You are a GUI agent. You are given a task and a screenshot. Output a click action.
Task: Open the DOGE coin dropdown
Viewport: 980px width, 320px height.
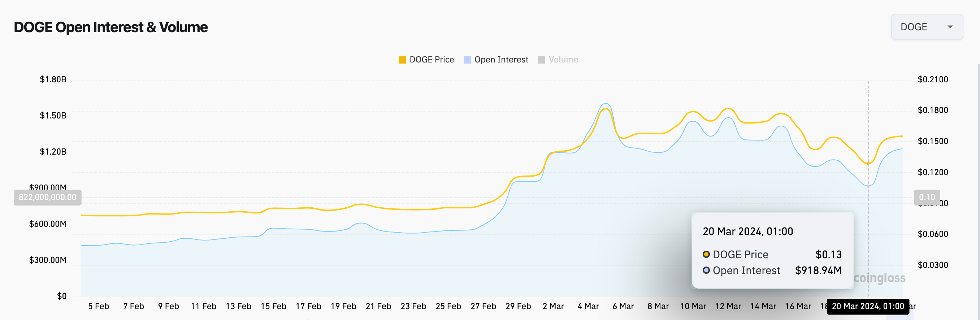(927, 27)
